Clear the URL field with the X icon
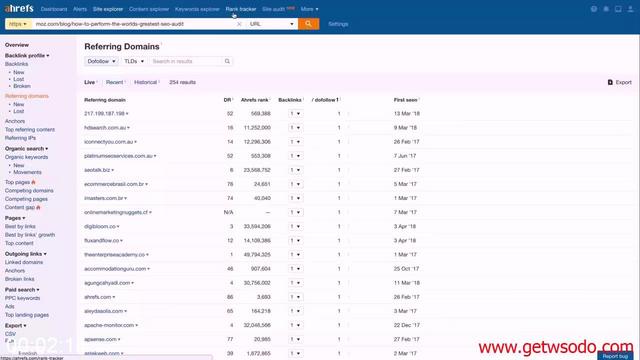 (x=239, y=24)
